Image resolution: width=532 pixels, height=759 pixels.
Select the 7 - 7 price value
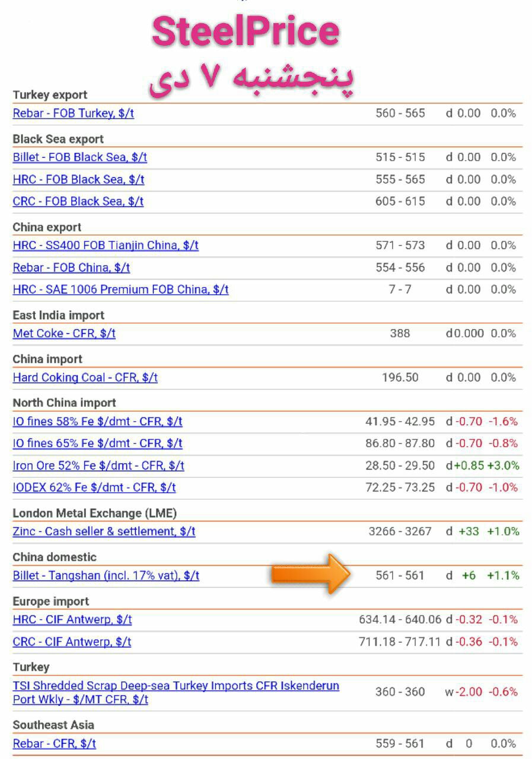(400, 289)
